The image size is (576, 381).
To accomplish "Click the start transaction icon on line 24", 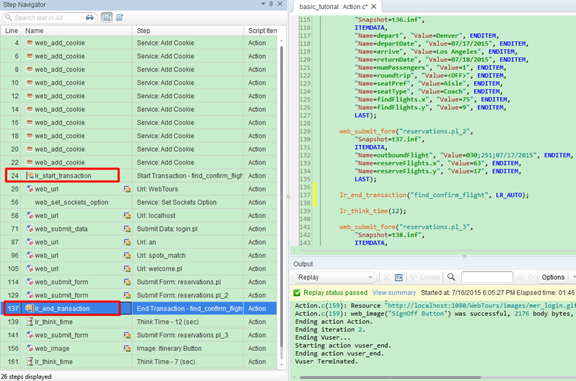I will click(30, 176).
